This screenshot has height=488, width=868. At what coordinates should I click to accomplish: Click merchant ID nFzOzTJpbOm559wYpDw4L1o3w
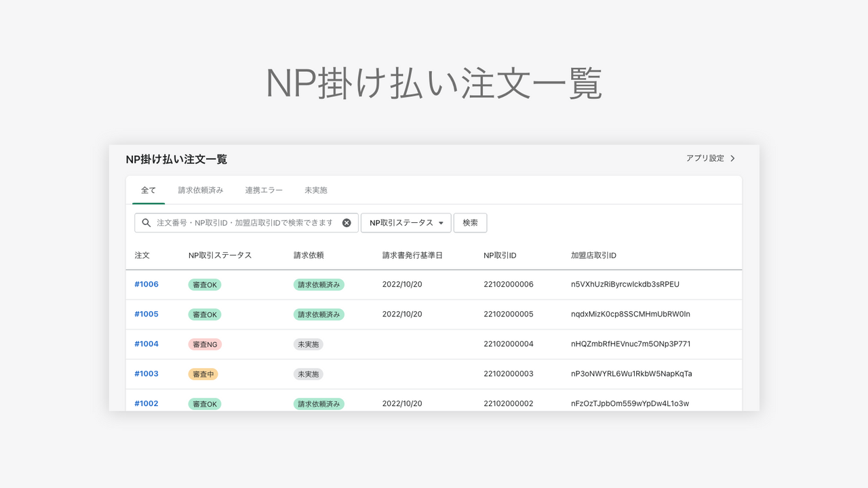pos(630,404)
